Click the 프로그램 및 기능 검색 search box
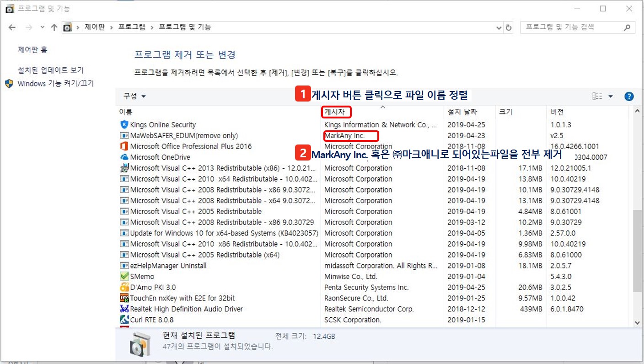 click(x=578, y=27)
